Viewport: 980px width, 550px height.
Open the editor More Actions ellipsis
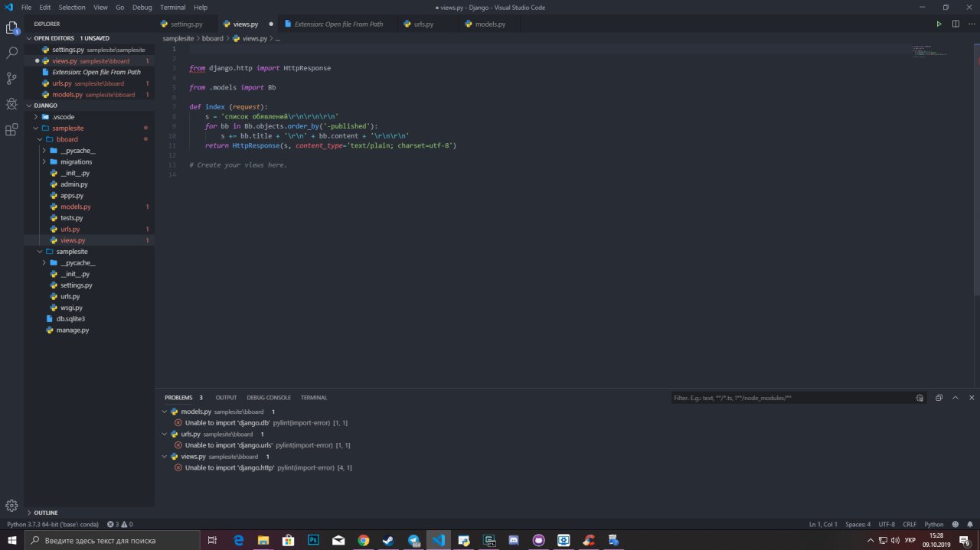point(971,24)
